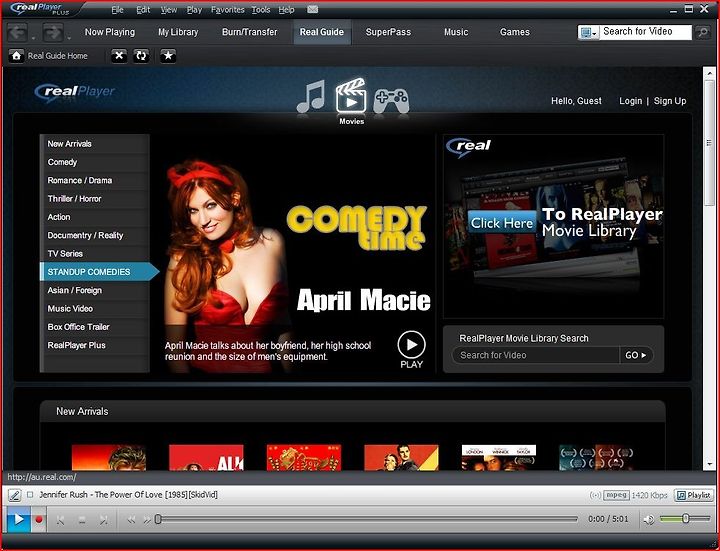Open the Playlist button

click(694, 495)
